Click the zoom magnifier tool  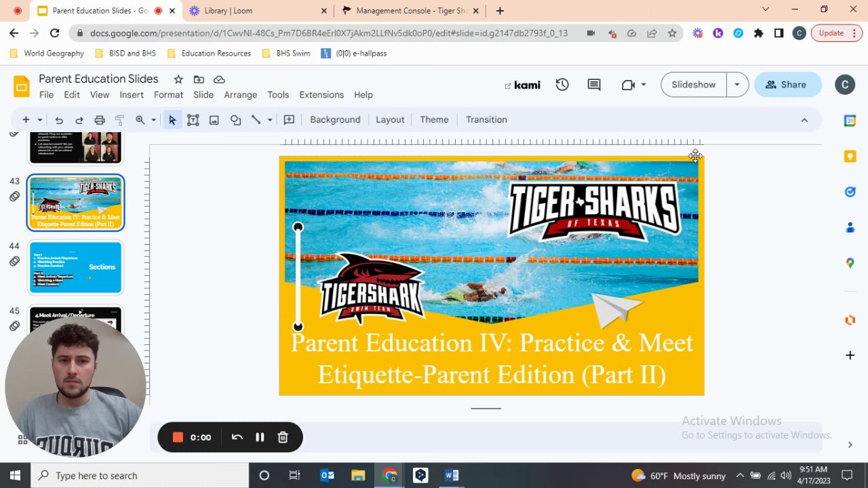click(140, 120)
